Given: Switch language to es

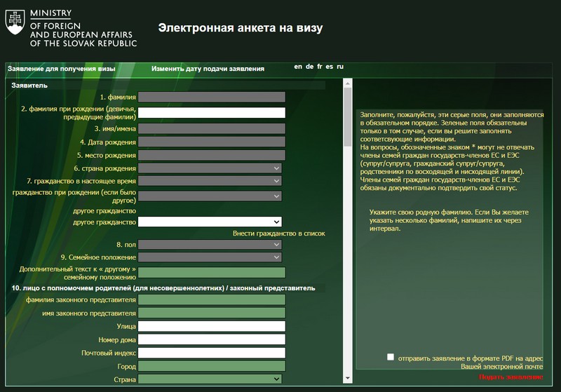Looking at the screenshot, I should [x=329, y=67].
